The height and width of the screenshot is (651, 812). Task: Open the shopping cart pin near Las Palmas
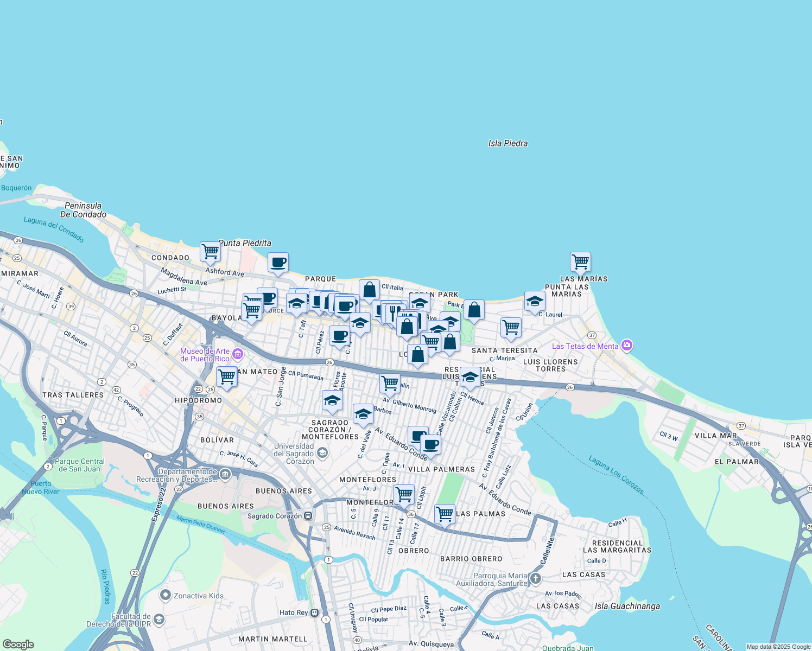click(x=445, y=514)
